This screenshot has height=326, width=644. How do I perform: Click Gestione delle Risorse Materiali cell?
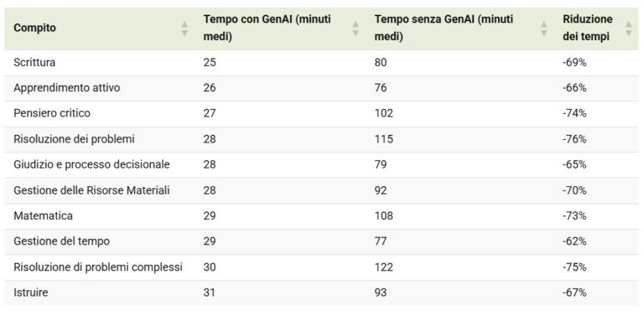pyautogui.click(x=91, y=190)
